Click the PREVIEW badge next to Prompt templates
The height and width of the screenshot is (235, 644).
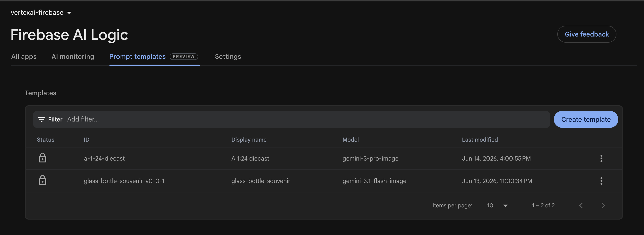184,57
